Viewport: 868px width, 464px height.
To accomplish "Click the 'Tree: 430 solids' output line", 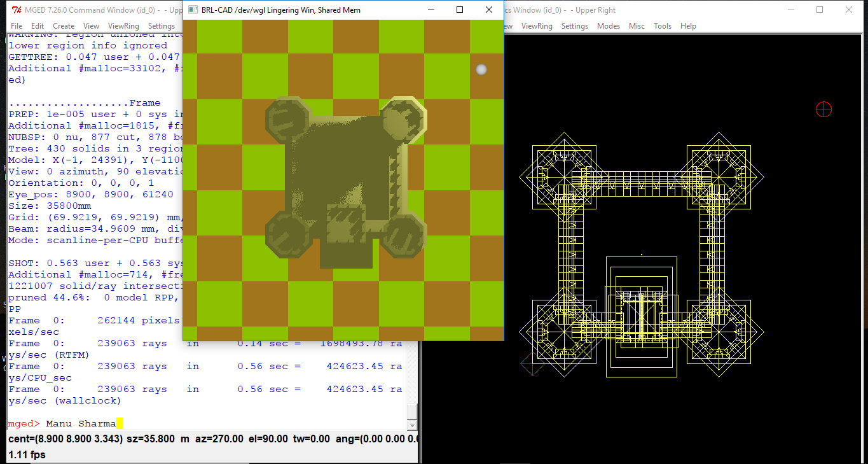I will (x=95, y=149).
